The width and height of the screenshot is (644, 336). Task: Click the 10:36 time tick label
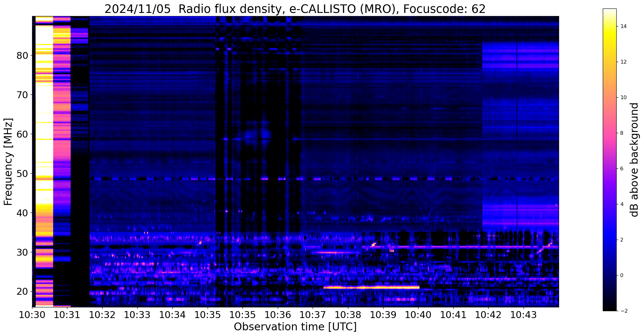277,315
